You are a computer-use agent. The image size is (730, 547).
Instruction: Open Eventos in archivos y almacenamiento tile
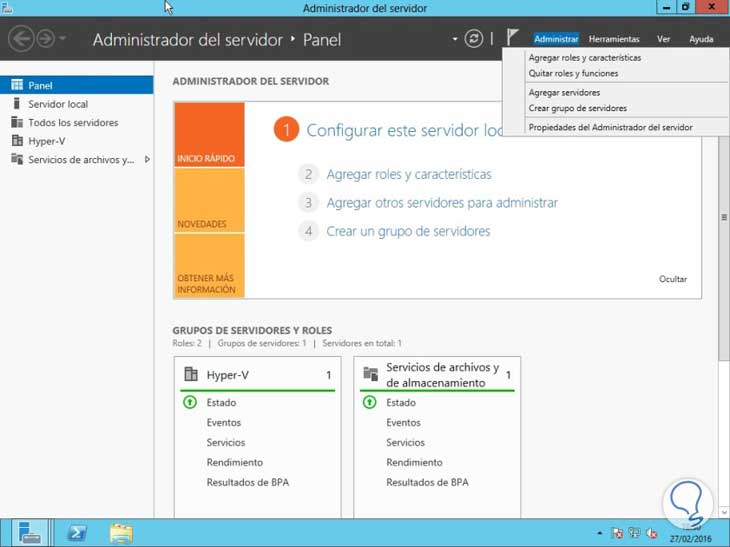tap(403, 423)
